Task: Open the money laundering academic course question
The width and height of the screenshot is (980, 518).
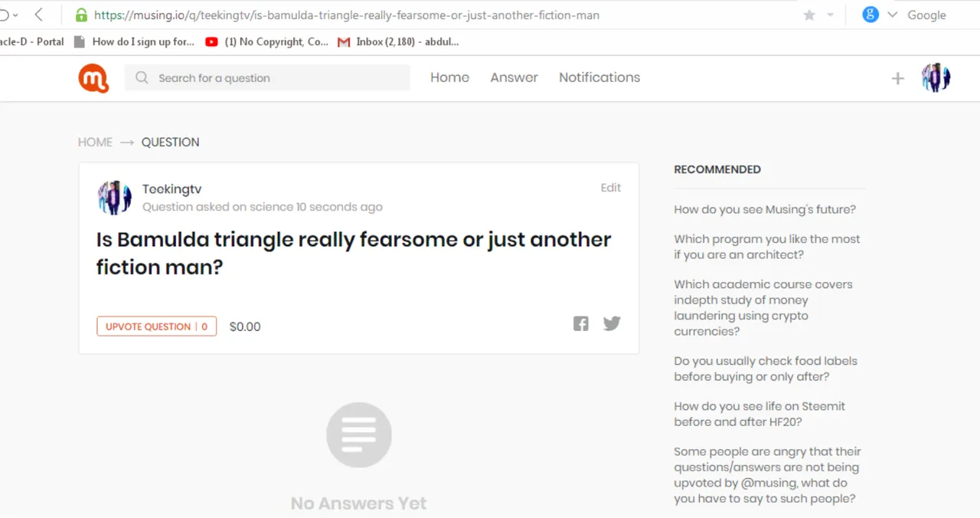Action: [763, 308]
